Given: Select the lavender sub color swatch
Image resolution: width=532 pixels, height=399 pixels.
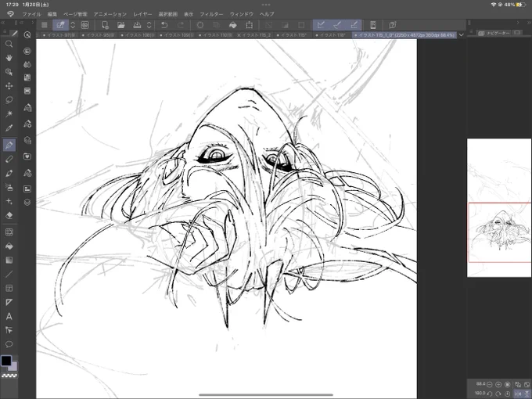Looking at the screenshot, I should [x=13, y=366].
